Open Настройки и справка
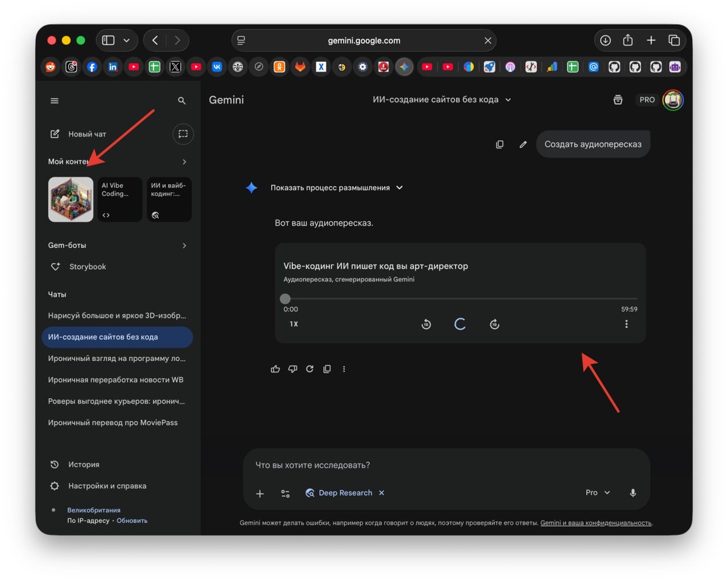The width and height of the screenshot is (728, 582). (98, 486)
